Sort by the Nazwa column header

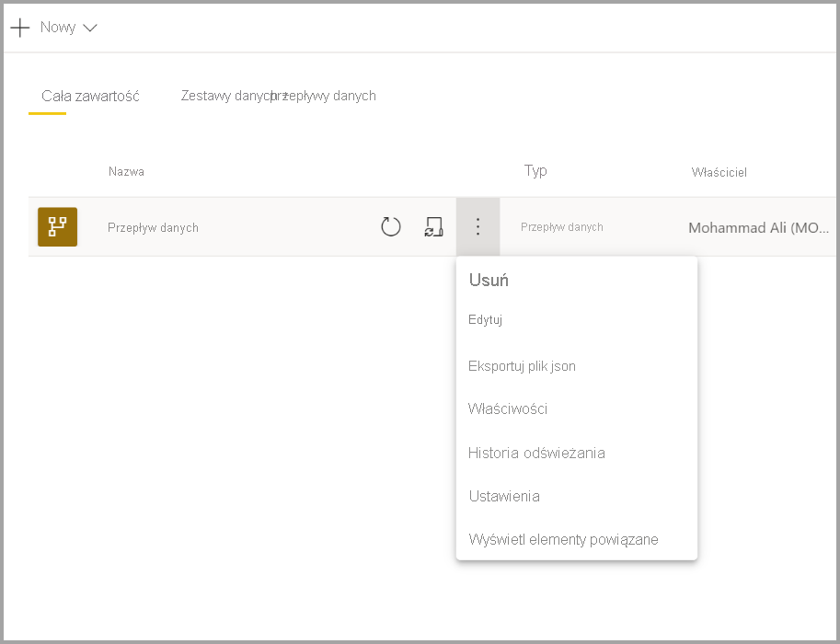pos(126,171)
